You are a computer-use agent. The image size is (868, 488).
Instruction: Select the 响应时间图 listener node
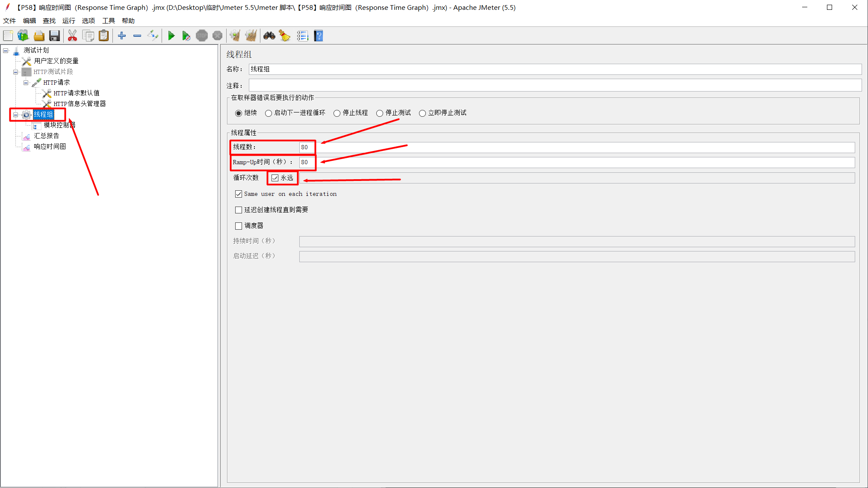(x=50, y=147)
